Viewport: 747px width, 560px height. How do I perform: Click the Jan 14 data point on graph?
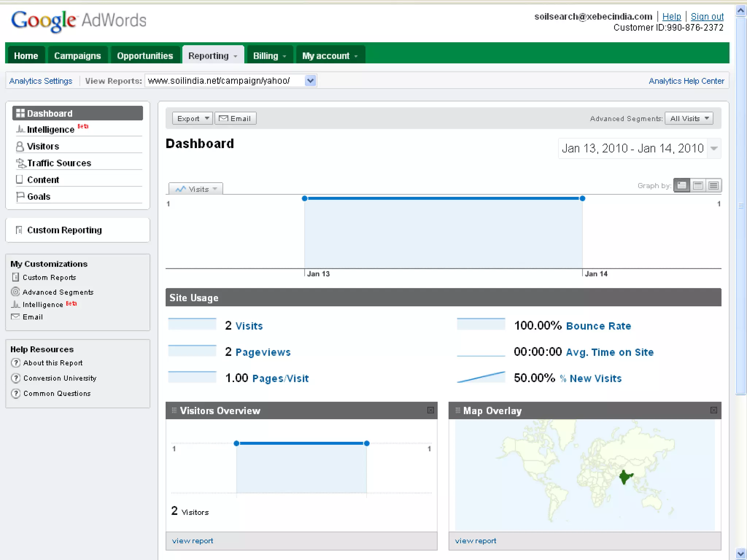[582, 199]
